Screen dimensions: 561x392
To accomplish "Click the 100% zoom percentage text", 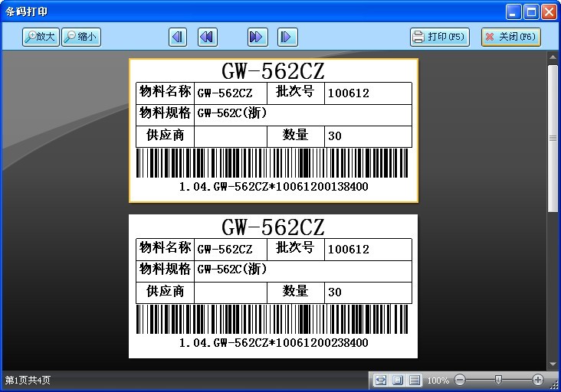I will (438, 381).
